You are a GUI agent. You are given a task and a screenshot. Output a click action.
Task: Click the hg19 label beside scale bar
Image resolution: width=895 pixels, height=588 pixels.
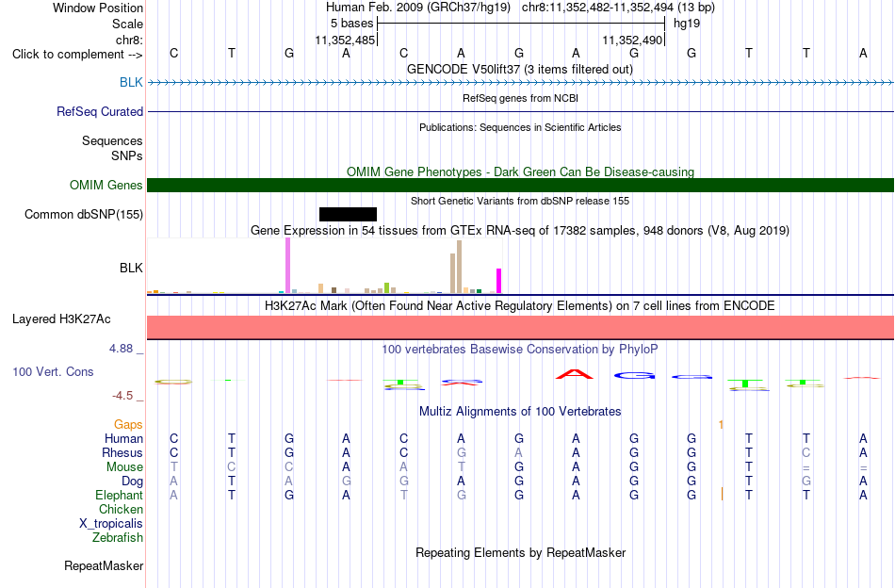pos(687,24)
